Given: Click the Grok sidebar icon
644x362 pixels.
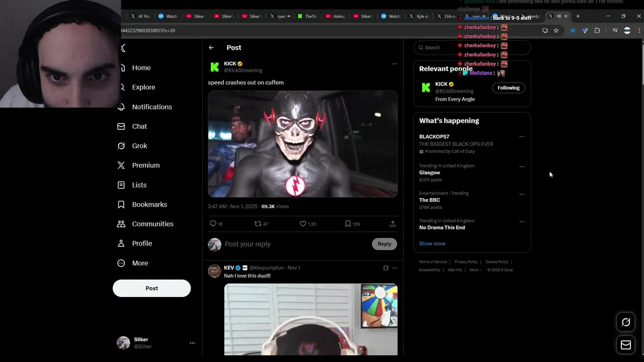Looking at the screenshot, I should tap(121, 146).
